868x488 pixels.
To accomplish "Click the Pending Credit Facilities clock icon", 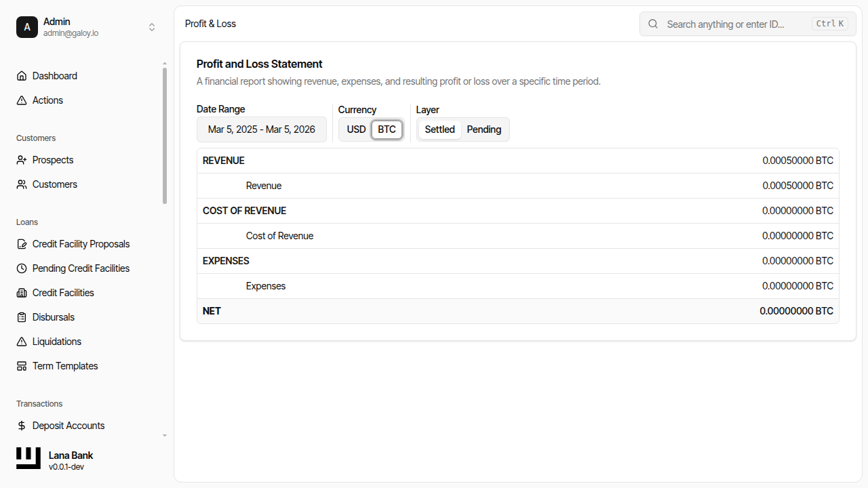I will coord(22,268).
